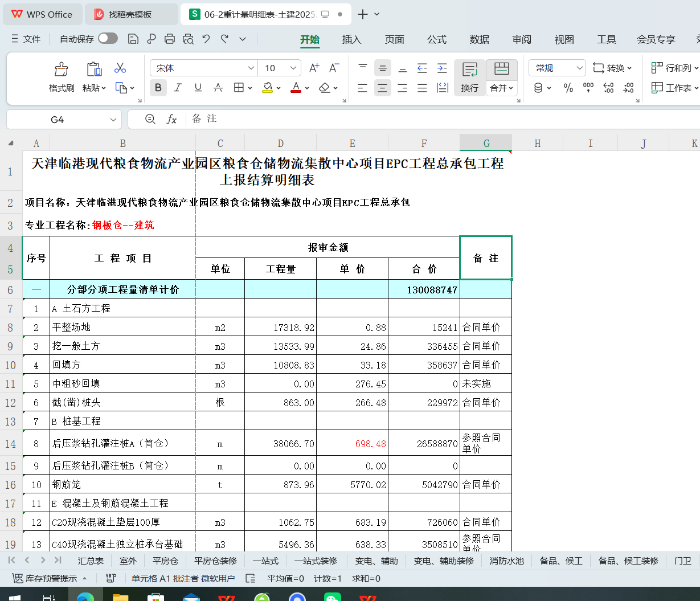Viewport: 700px width, 601px height.
Task: Open the 常规 number format dropdown
Action: point(556,67)
